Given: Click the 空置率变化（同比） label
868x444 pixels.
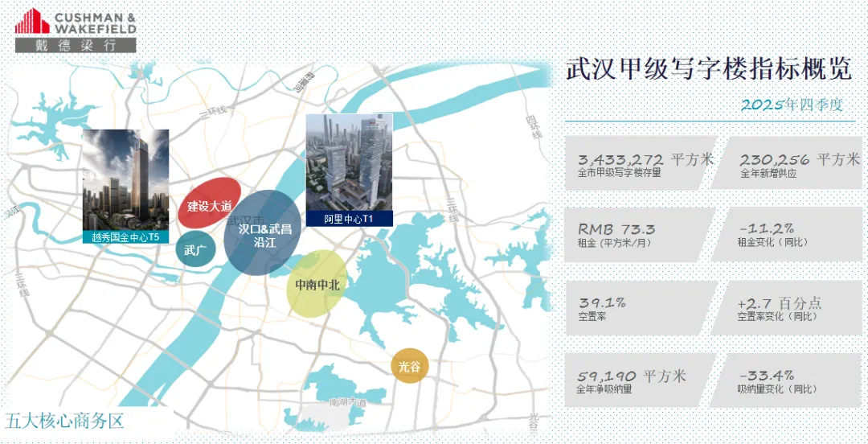Looking at the screenshot, I should click(x=777, y=316).
